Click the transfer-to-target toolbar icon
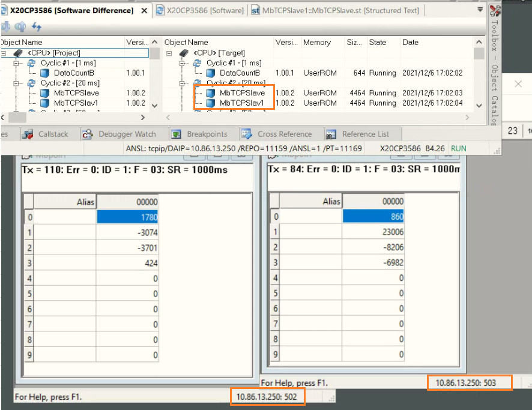The height and width of the screenshot is (410, 532). pyautogui.click(x=5, y=26)
